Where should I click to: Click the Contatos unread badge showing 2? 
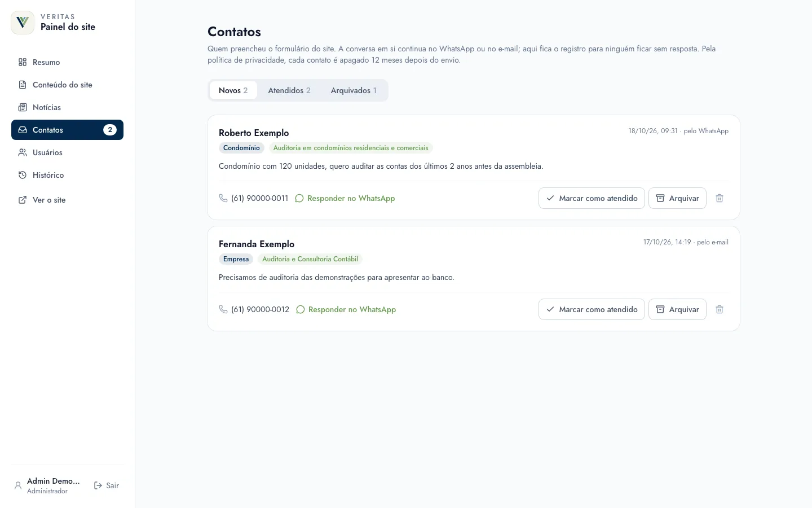pos(110,130)
